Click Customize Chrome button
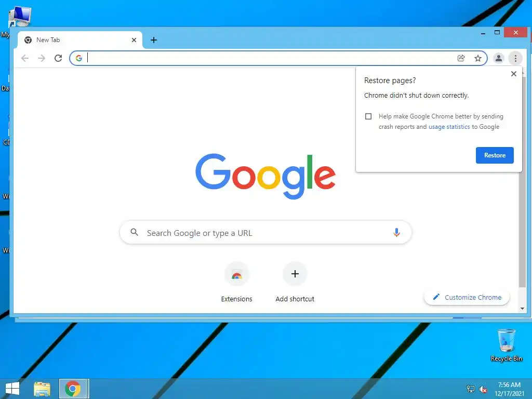 [x=467, y=297]
